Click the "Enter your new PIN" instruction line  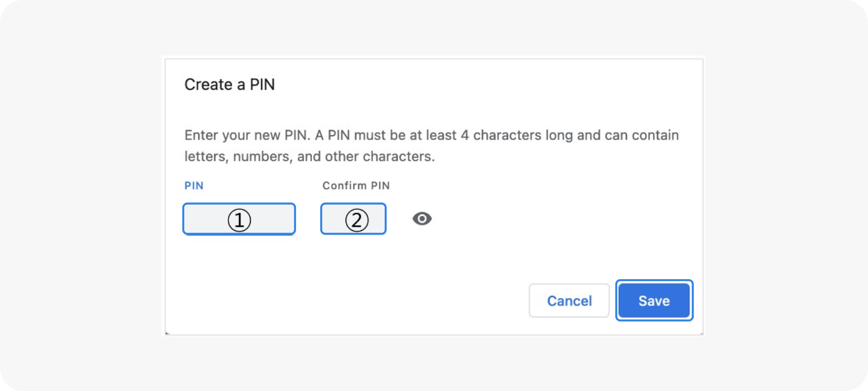[431, 135]
